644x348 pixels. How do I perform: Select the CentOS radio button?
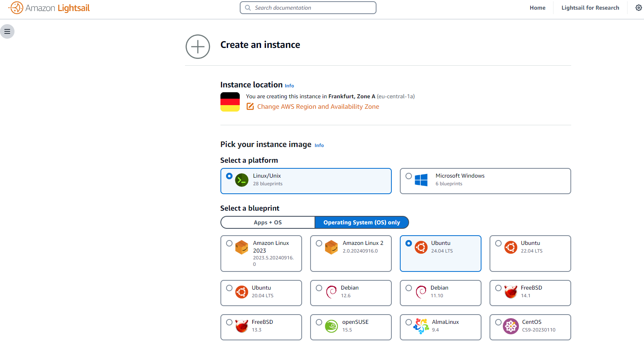tap(498, 322)
